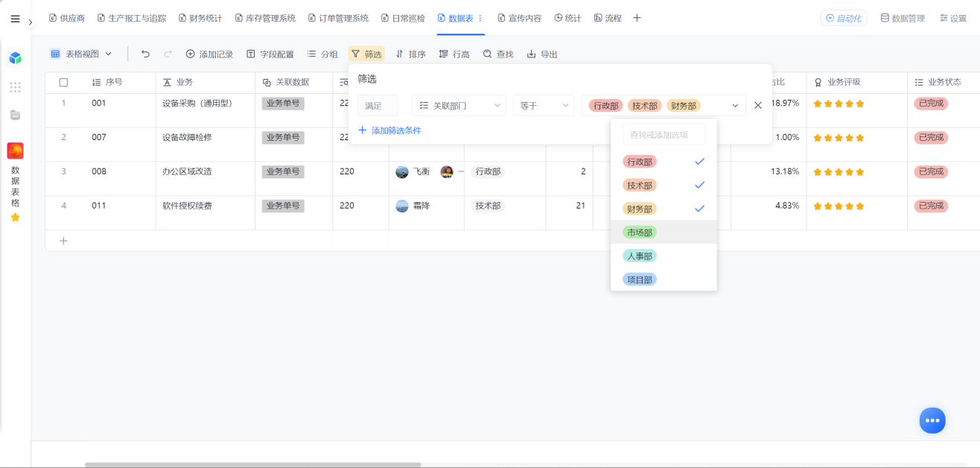Image resolution: width=980 pixels, height=468 pixels.
Task: Open the 订单管理系统 tab
Action: [x=338, y=18]
